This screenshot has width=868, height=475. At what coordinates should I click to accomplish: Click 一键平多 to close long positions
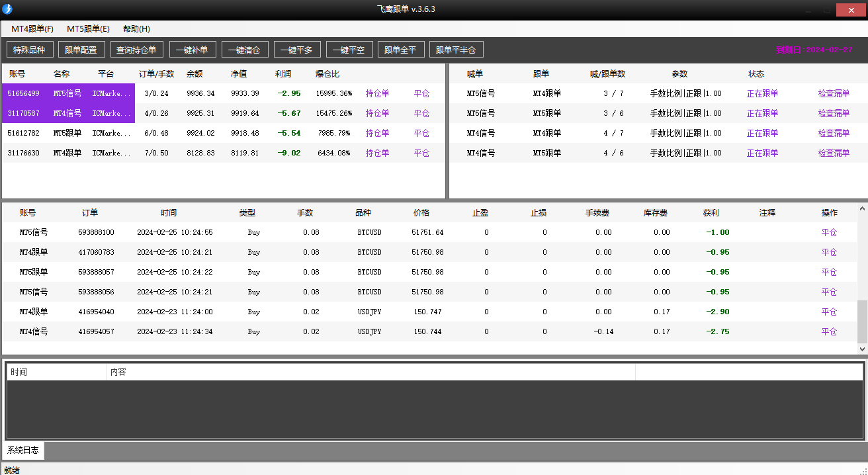[298, 49]
